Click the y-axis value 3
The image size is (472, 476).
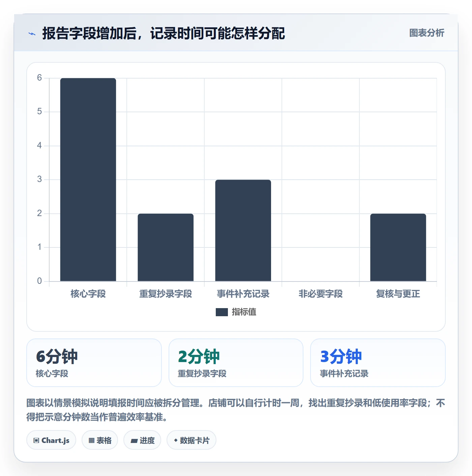pyautogui.click(x=39, y=179)
